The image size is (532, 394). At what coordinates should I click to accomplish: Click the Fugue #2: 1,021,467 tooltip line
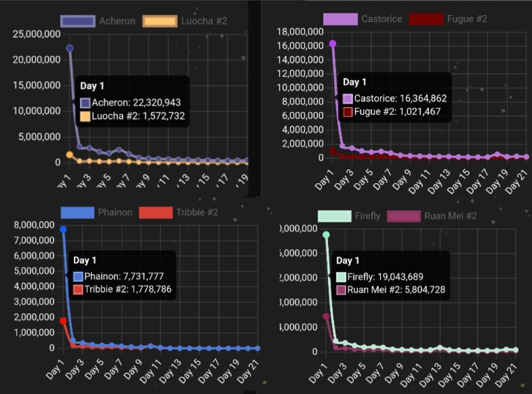point(392,112)
